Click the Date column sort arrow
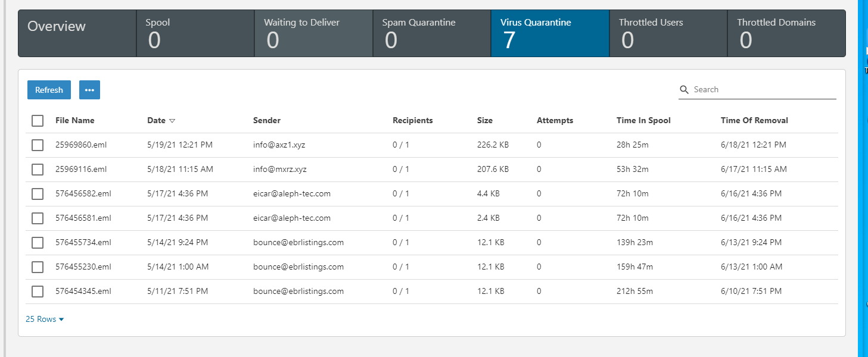The width and height of the screenshot is (868, 357). click(x=172, y=121)
